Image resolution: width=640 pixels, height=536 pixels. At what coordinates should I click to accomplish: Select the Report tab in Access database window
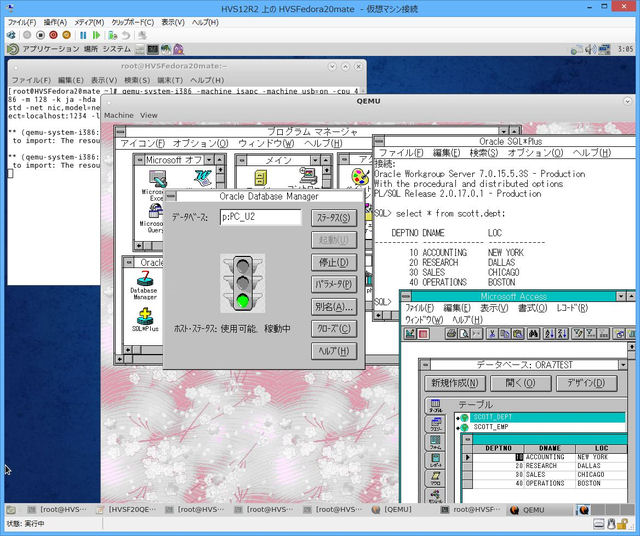pos(436,460)
